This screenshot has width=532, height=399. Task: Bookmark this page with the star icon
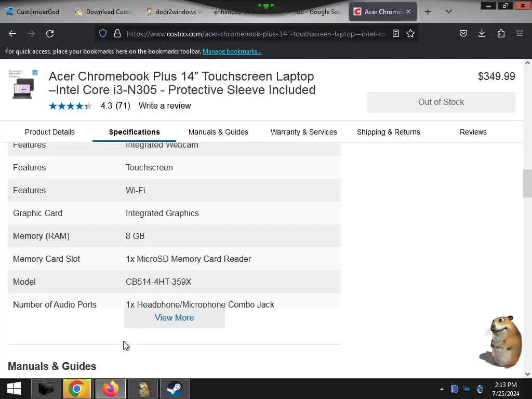coord(410,33)
